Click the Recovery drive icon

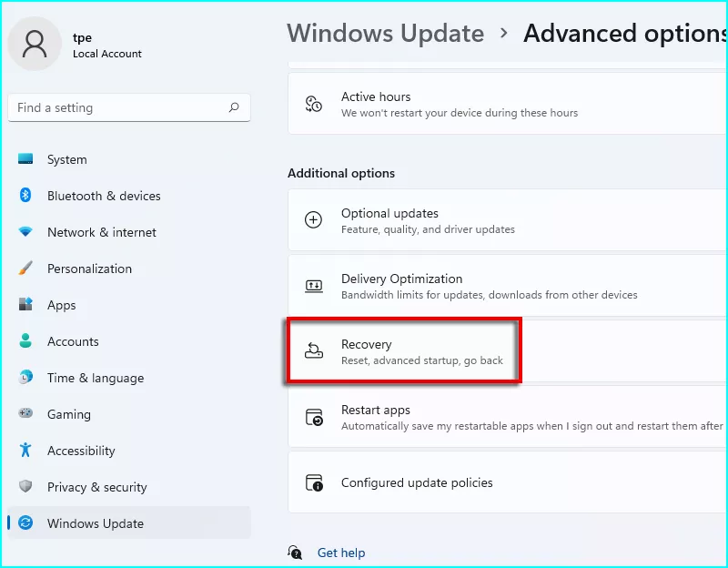click(x=313, y=351)
